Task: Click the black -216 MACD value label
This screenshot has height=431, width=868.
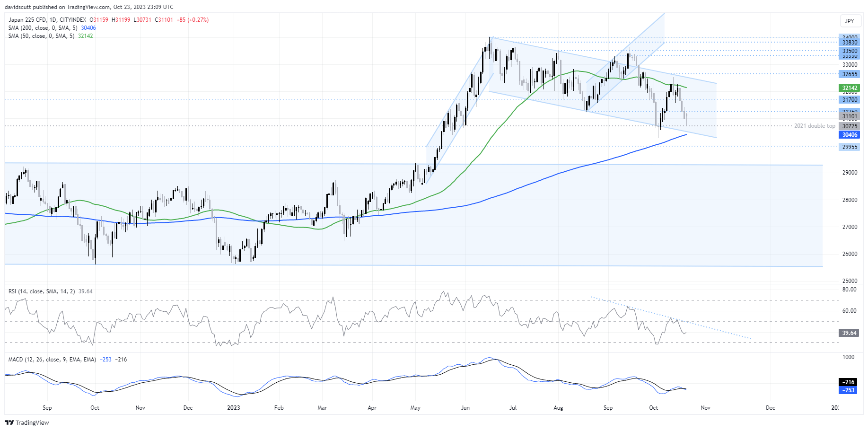Action: 849,382
